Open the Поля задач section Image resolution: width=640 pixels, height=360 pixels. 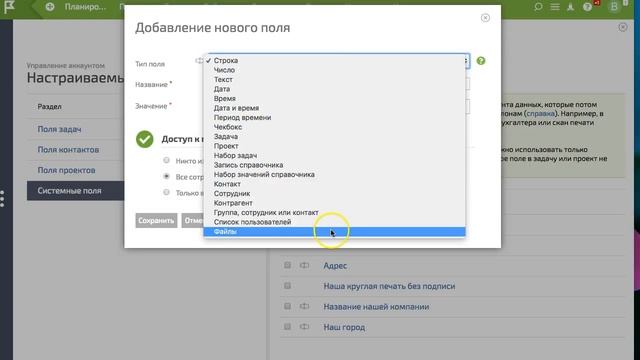59,129
